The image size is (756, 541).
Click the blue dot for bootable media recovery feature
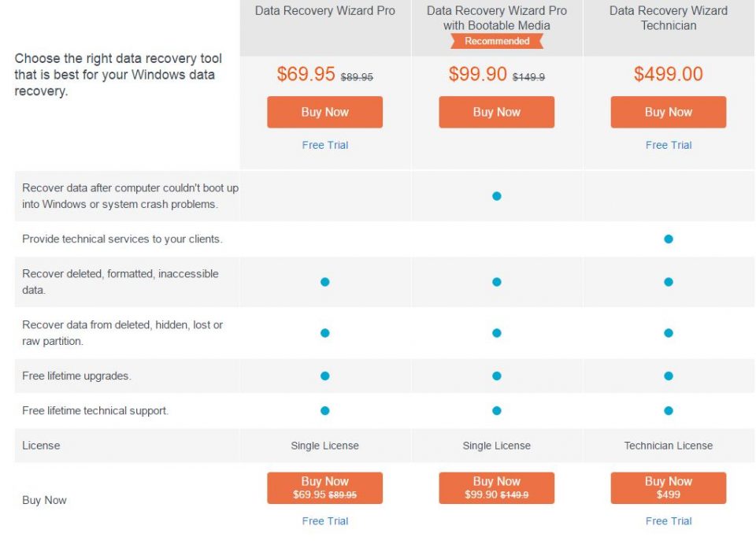click(x=496, y=195)
